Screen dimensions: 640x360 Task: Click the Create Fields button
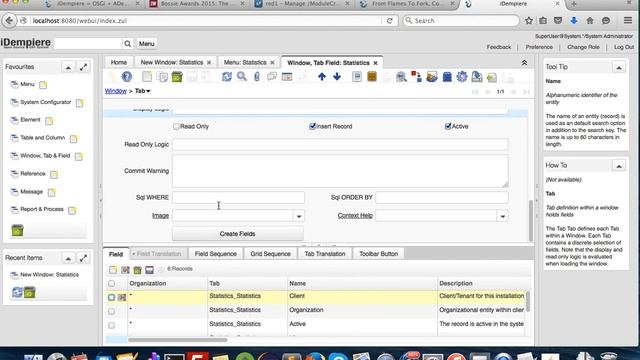pos(238,234)
